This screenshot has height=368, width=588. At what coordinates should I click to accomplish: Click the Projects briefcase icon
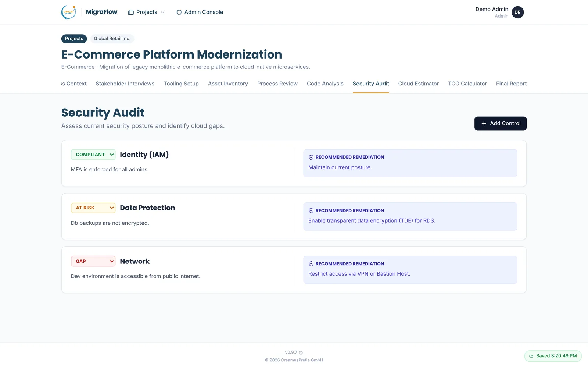click(x=131, y=12)
